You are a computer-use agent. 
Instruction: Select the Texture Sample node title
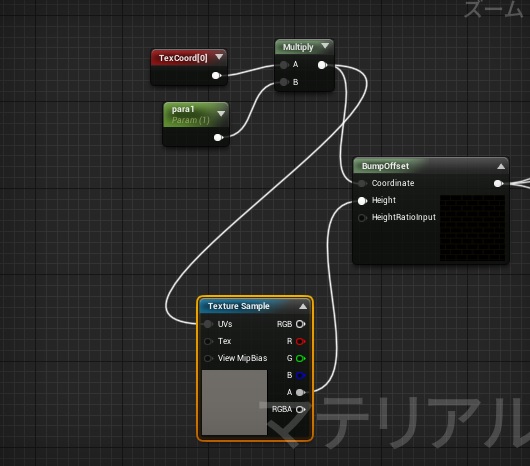click(239, 306)
